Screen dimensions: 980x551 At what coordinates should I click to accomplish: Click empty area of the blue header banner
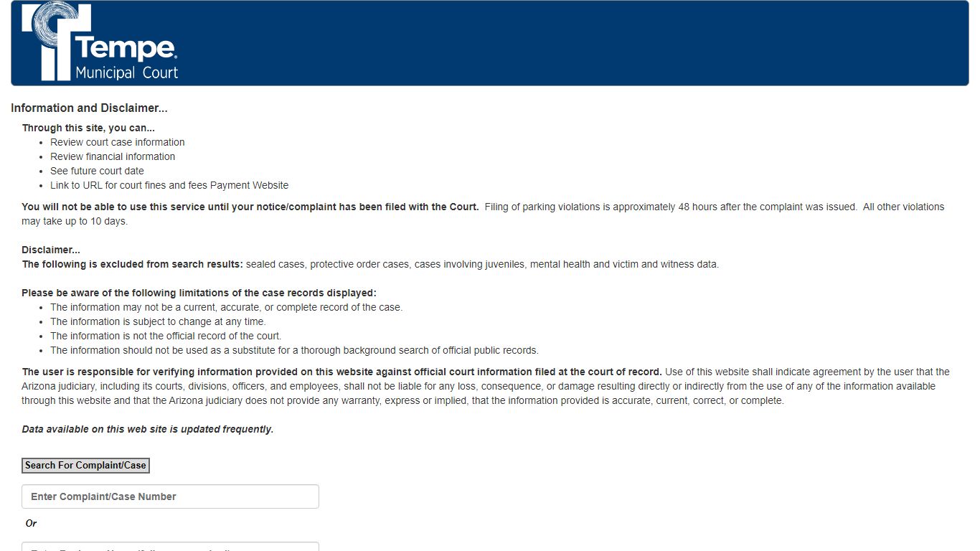(x=574, y=43)
